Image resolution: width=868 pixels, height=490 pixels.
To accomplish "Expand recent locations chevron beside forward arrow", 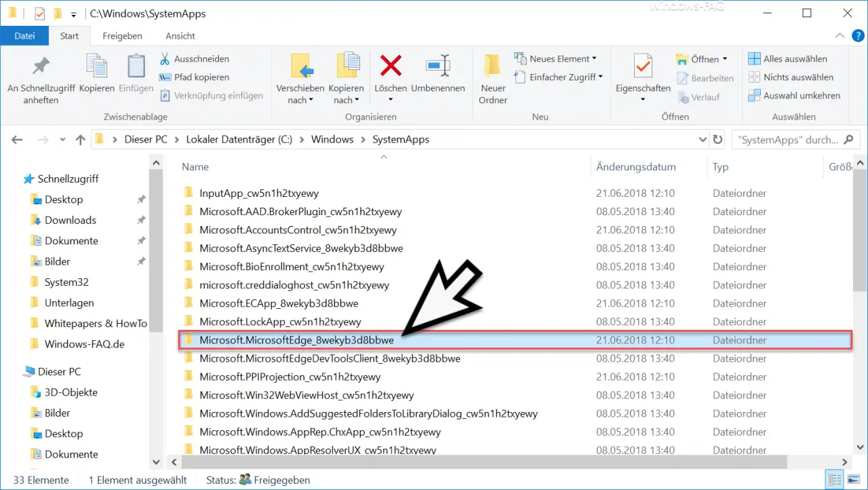I will click(x=62, y=140).
